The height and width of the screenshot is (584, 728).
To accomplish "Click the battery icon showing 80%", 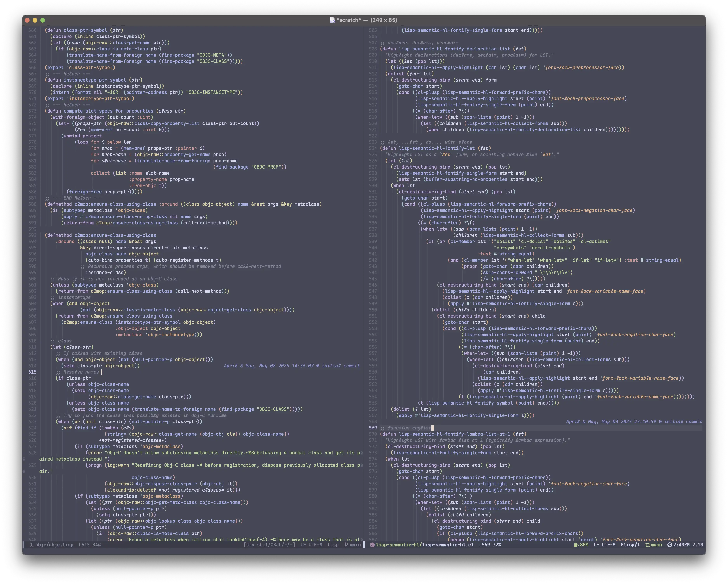I will tap(576, 545).
